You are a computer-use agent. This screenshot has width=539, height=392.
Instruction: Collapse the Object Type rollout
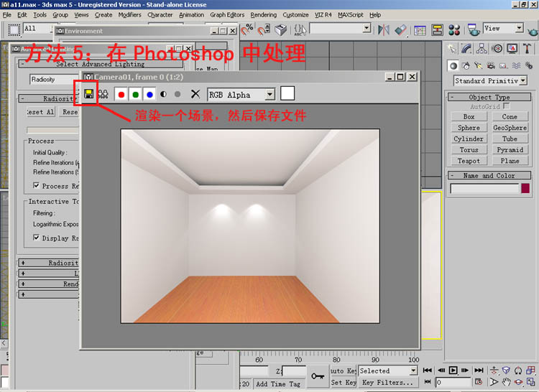489,97
